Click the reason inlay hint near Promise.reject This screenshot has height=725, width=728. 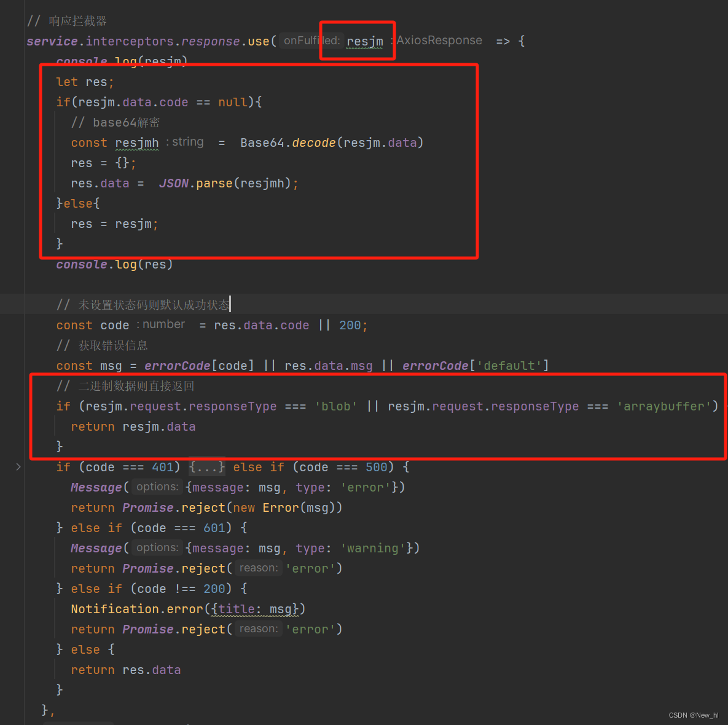tap(258, 568)
